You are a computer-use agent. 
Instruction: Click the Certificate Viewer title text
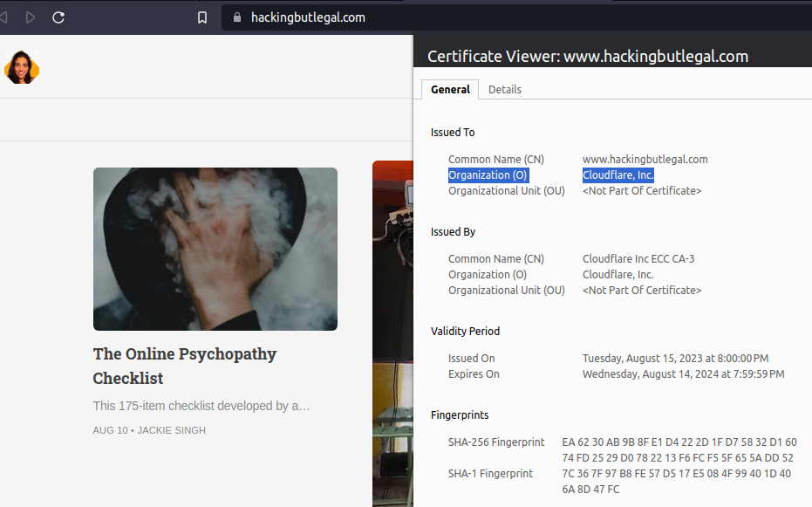pos(588,56)
